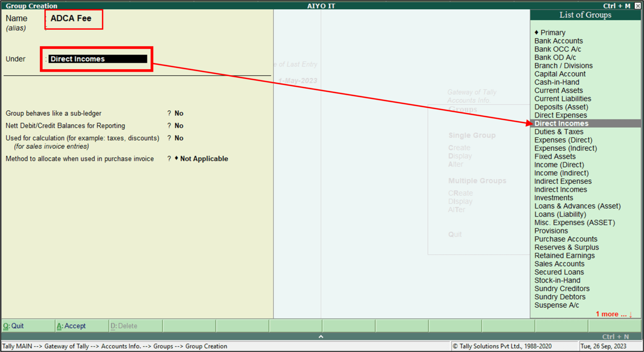This screenshot has width=644, height=352.
Task: Select "Capital Account" group
Action: click(x=560, y=74)
